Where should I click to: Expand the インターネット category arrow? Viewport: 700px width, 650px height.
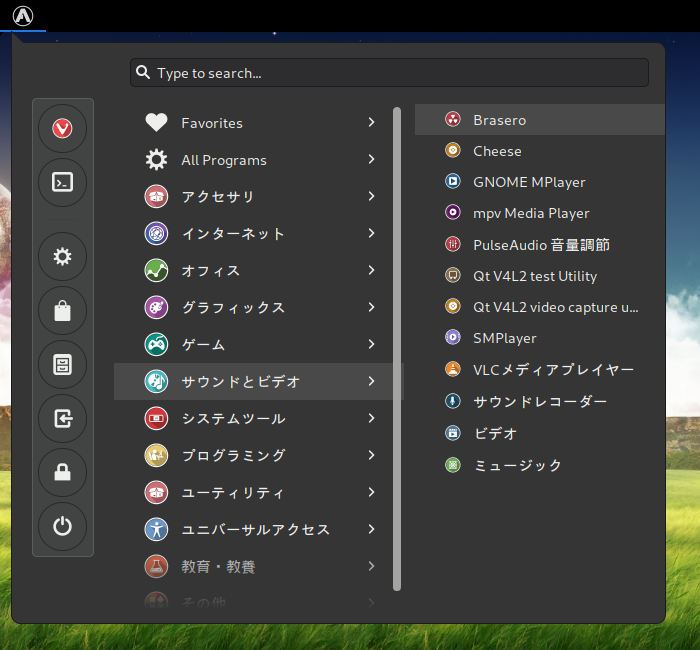click(x=371, y=233)
